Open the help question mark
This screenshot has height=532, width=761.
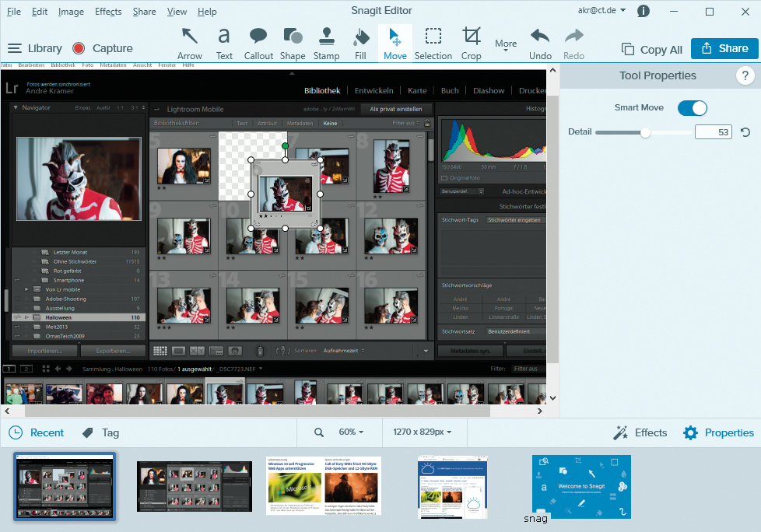pyautogui.click(x=745, y=75)
